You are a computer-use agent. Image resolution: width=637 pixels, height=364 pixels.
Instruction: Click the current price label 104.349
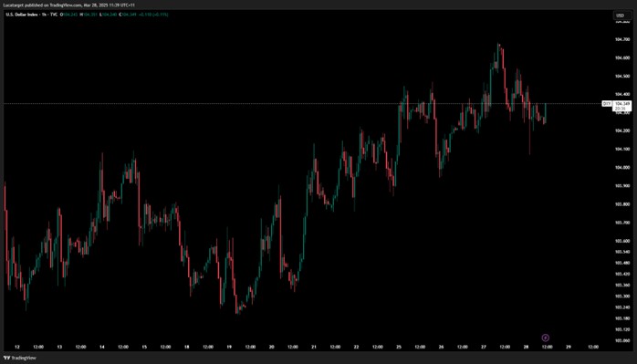pyautogui.click(x=621, y=104)
